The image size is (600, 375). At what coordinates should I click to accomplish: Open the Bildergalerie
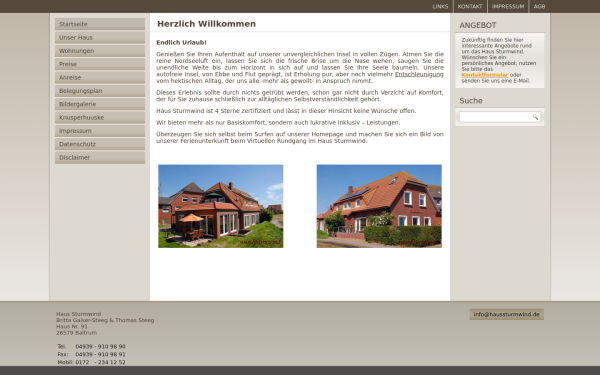(x=100, y=104)
